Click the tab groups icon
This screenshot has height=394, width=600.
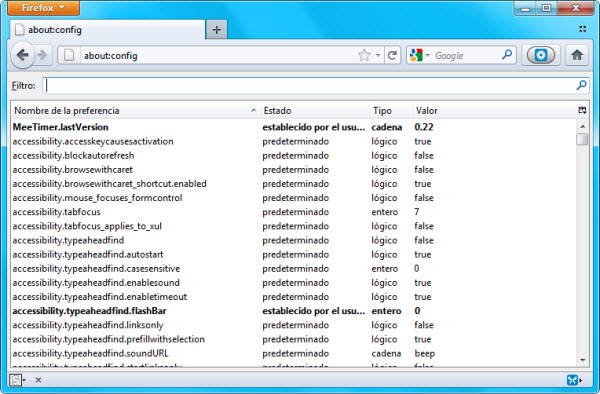tap(582, 29)
